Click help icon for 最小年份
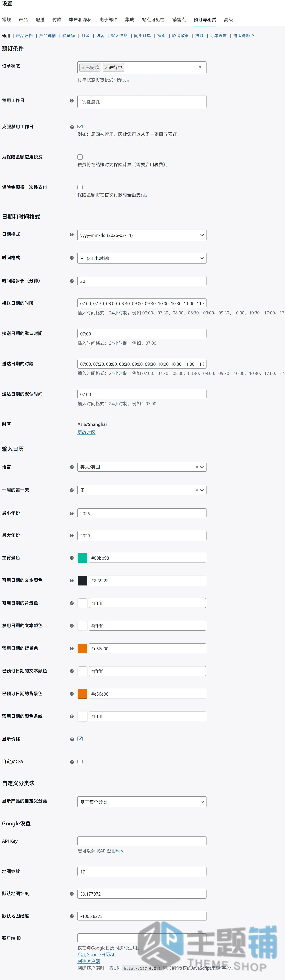 (x=72, y=514)
